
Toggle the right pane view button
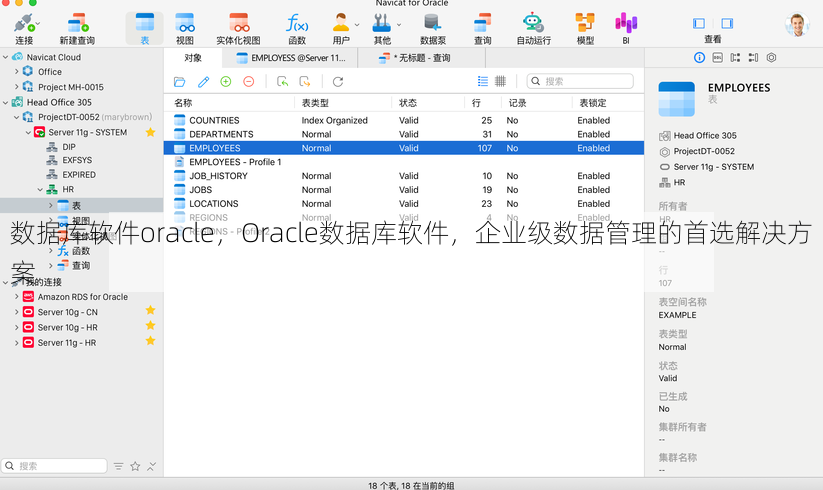[x=727, y=23]
